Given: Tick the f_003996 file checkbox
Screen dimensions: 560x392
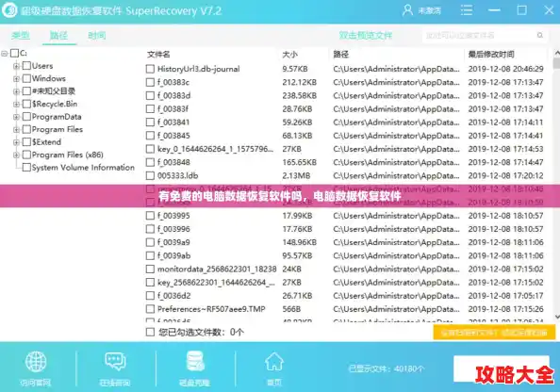Looking at the screenshot, I should (x=150, y=229).
